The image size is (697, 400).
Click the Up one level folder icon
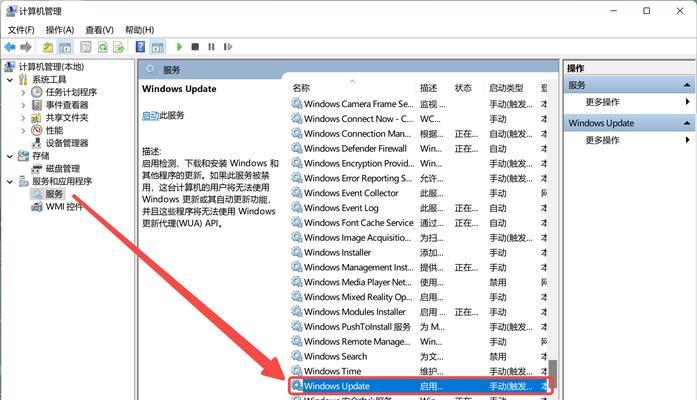48,47
